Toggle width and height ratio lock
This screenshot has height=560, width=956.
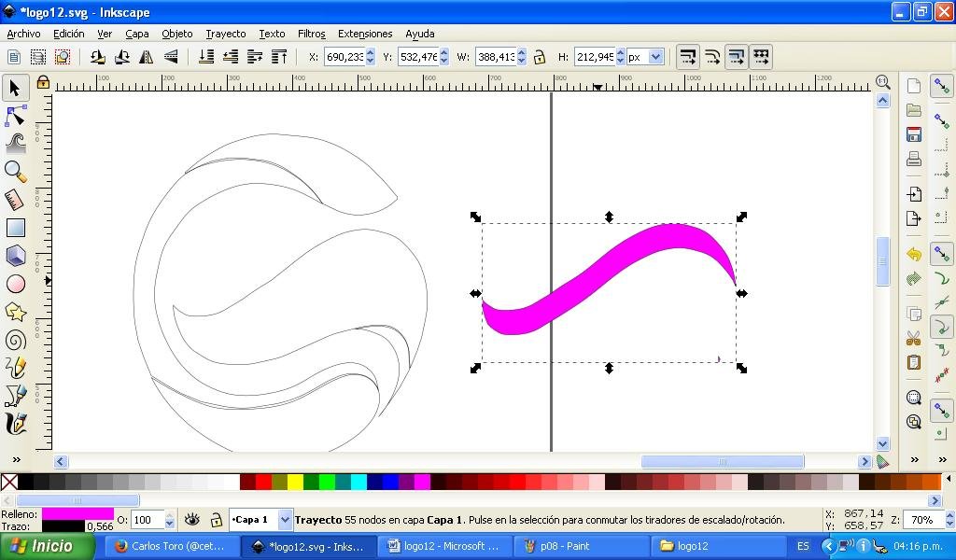(539, 57)
